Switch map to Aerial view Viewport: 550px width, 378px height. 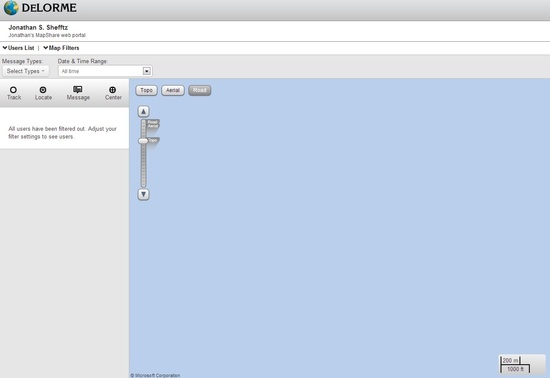click(173, 90)
